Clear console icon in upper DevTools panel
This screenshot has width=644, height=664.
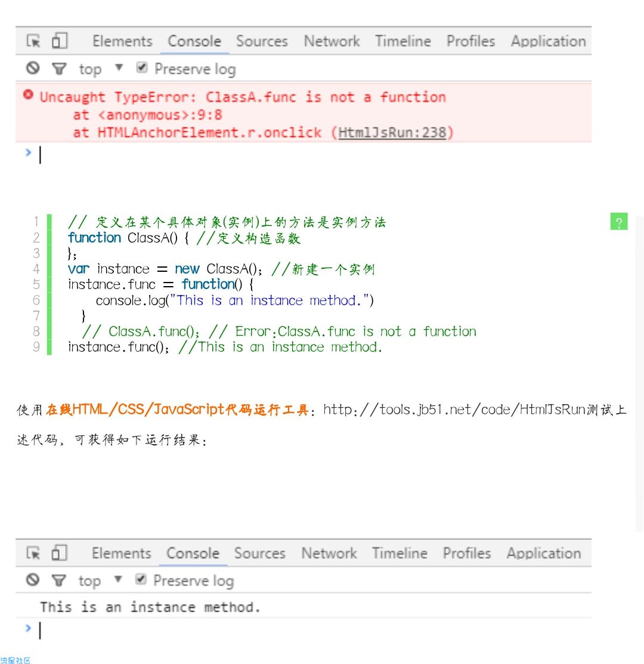click(x=33, y=68)
